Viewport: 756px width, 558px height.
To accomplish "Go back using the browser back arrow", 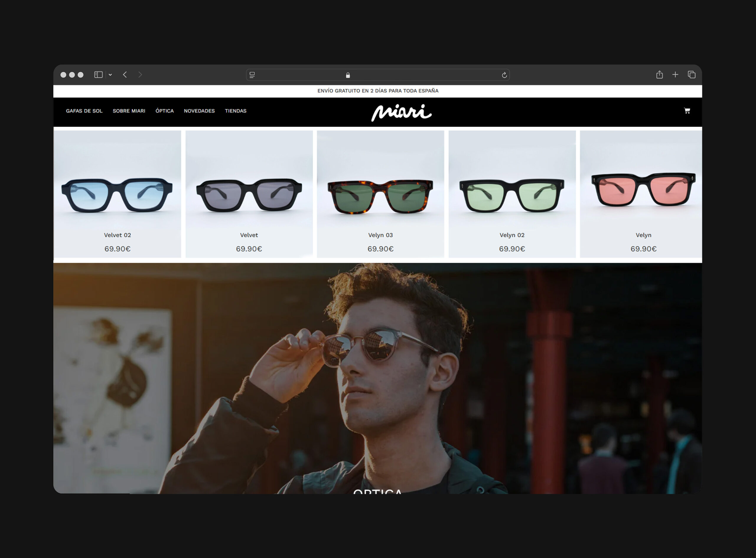I will [125, 75].
